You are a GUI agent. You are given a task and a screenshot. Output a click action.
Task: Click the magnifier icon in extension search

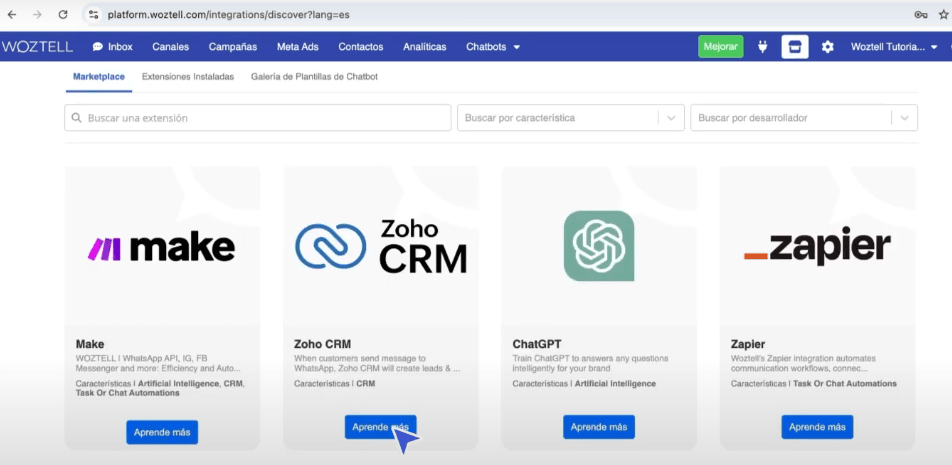click(76, 118)
